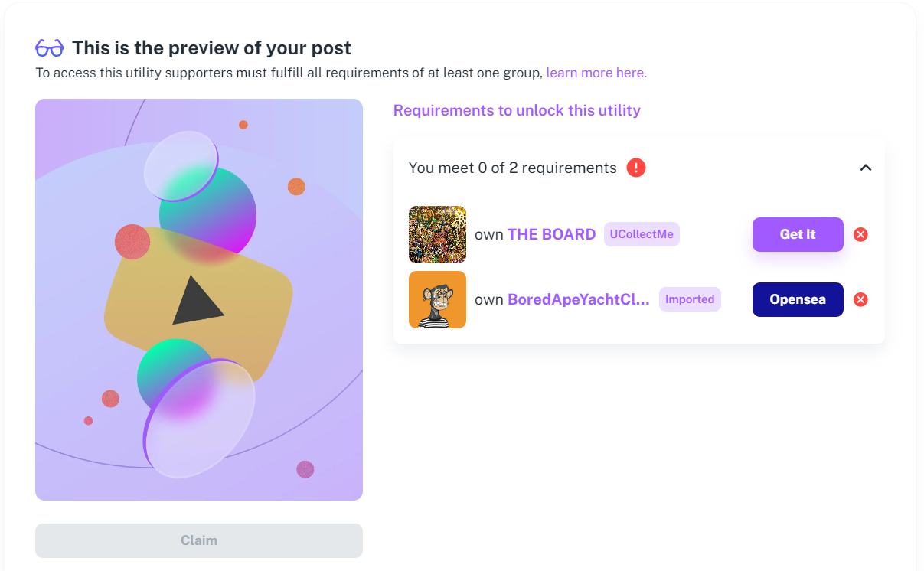Click the UCollectMe badge
Image resolution: width=924 pixels, height=571 pixels.
coord(642,234)
